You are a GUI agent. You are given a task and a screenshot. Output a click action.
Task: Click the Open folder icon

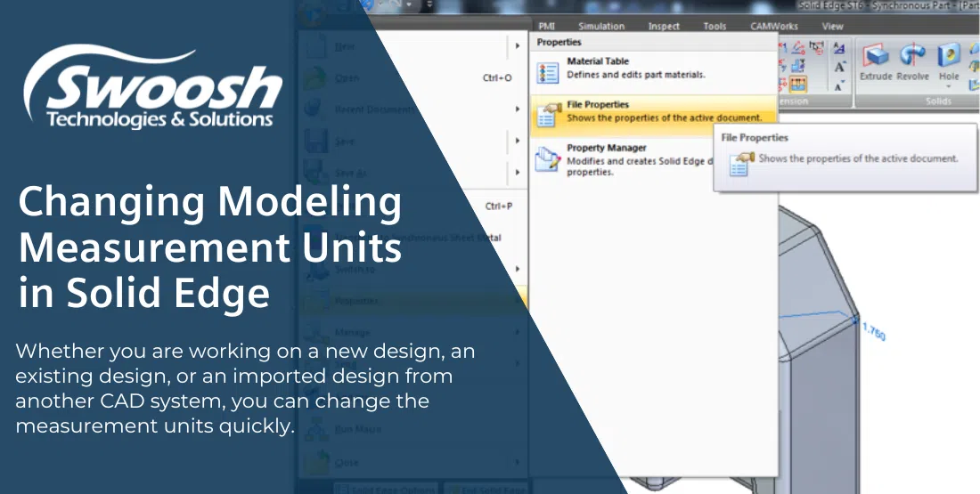click(x=315, y=78)
